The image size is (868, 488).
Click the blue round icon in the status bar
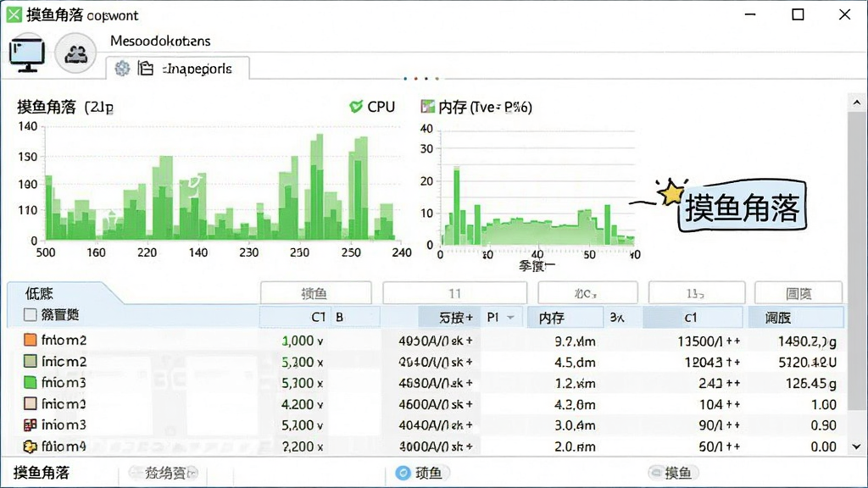tap(403, 473)
